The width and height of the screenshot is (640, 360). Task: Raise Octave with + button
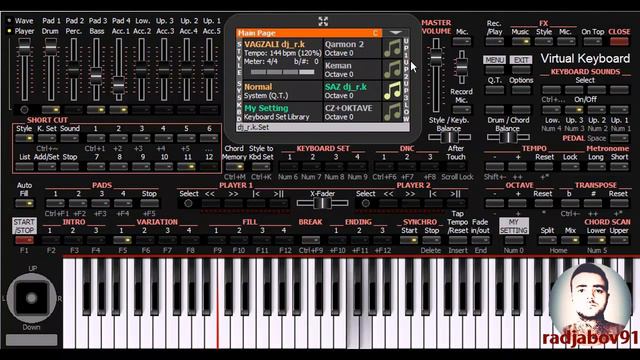[x=518, y=203]
